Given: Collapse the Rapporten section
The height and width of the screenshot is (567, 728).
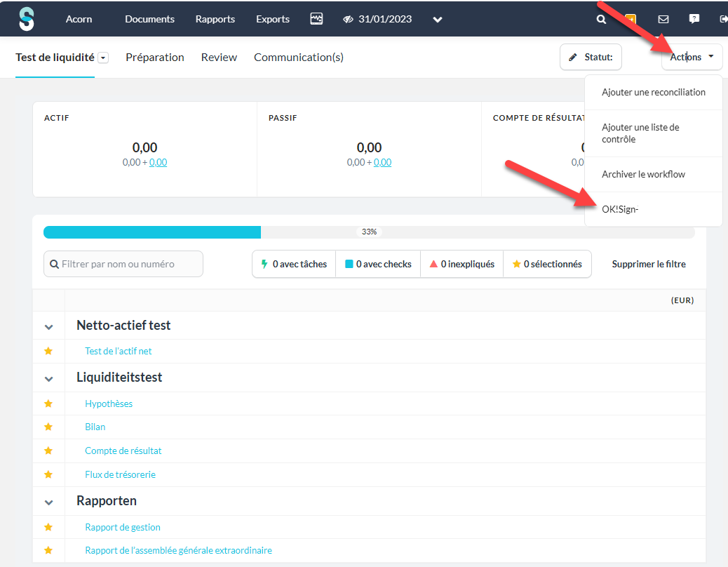Looking at the screenshot, I should 49,502.
